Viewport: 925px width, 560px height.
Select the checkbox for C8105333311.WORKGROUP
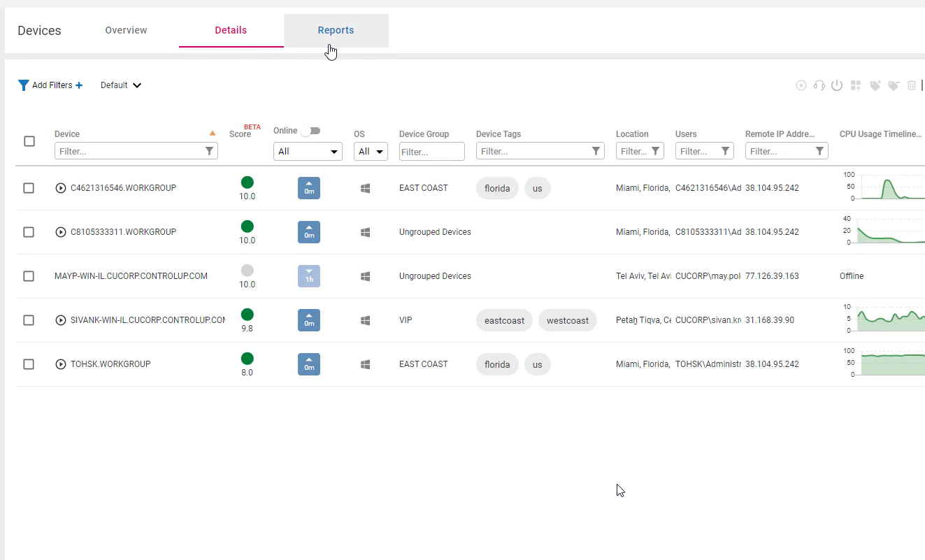coord(29,232)
